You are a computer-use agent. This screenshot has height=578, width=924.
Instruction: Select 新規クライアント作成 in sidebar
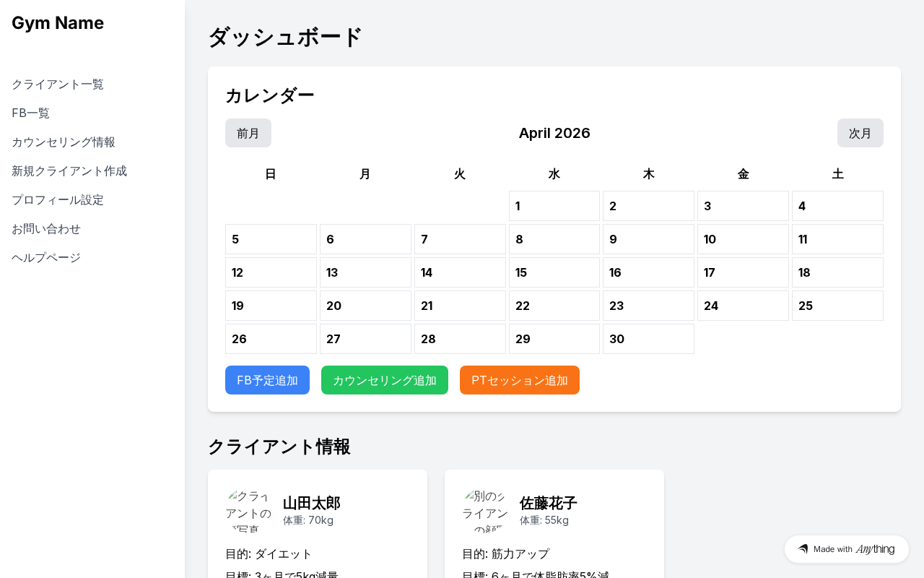pos(69,171)
